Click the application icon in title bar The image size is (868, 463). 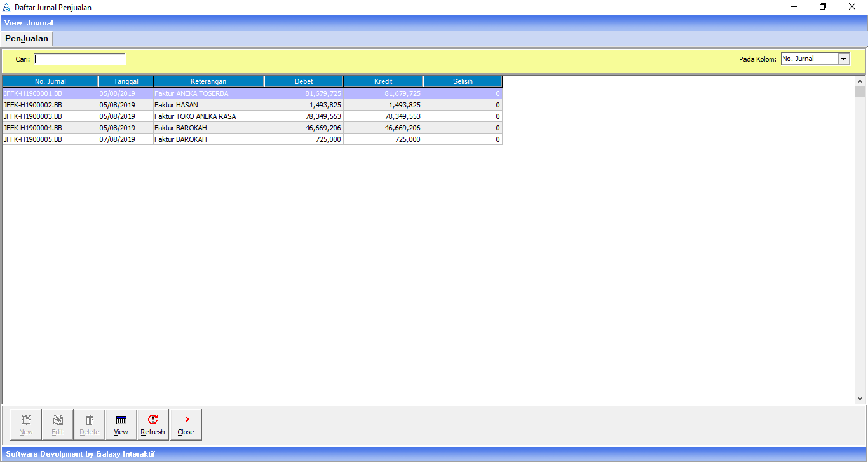6,7
